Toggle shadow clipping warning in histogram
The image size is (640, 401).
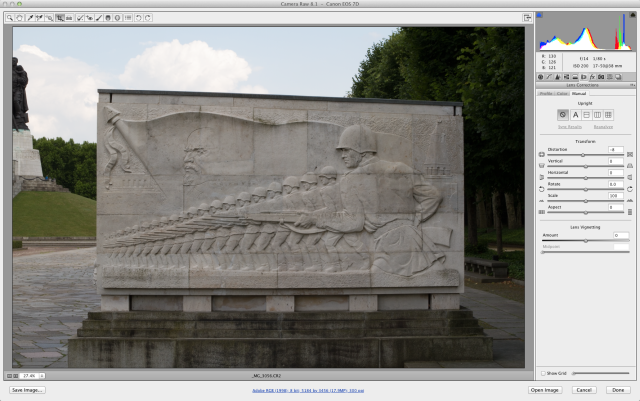[x=539, y=15]
